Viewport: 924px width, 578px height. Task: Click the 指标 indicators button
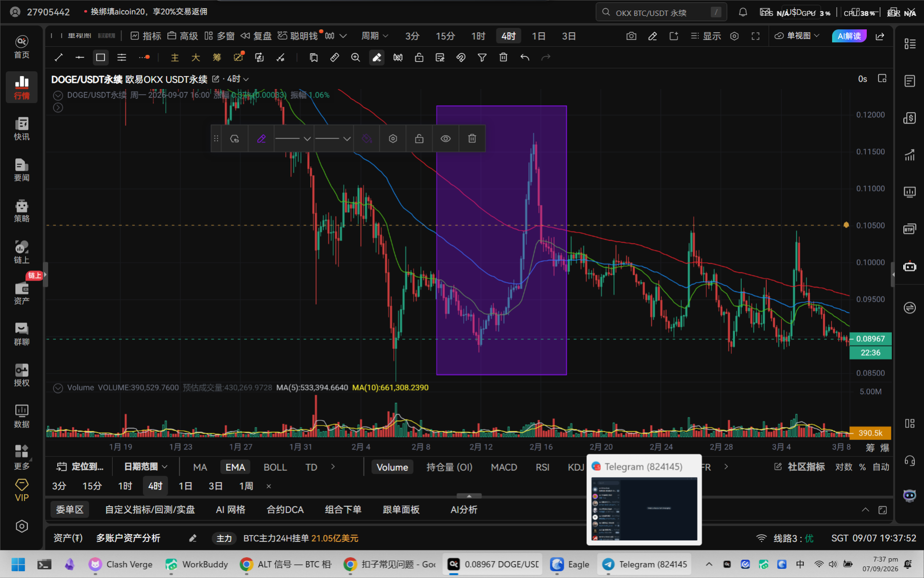coord(146,36)
